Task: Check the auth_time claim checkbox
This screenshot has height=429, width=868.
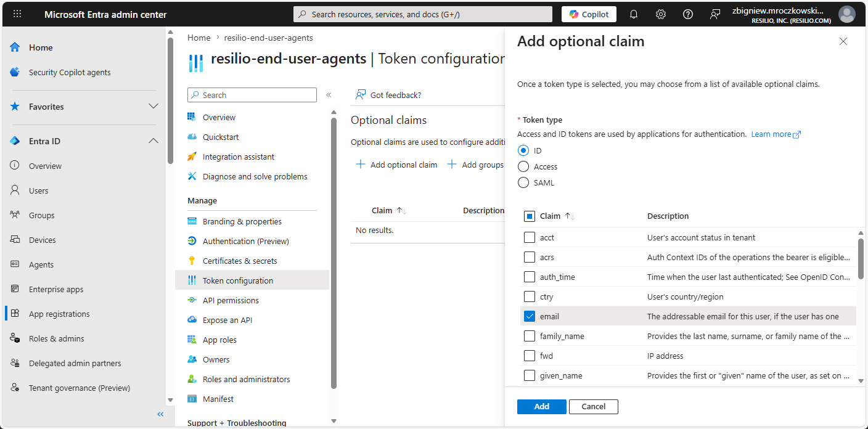Action: (529, 277)
